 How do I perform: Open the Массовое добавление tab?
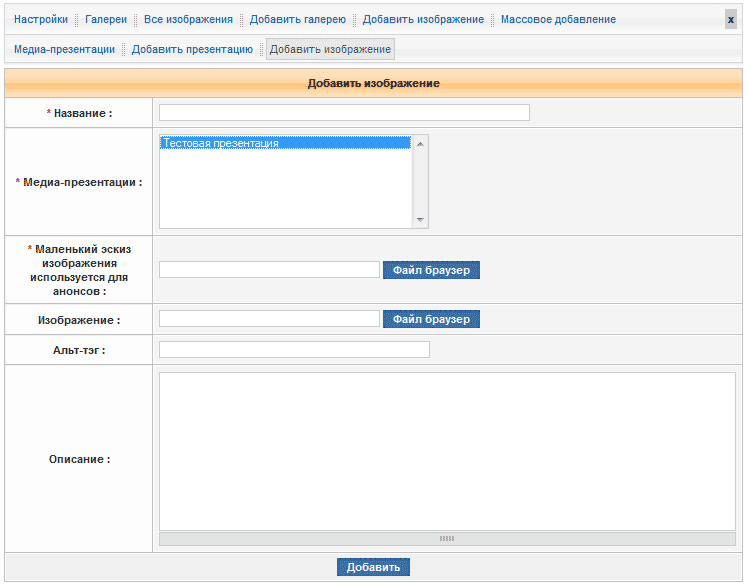pyautogui.click(x=558, y=19)
